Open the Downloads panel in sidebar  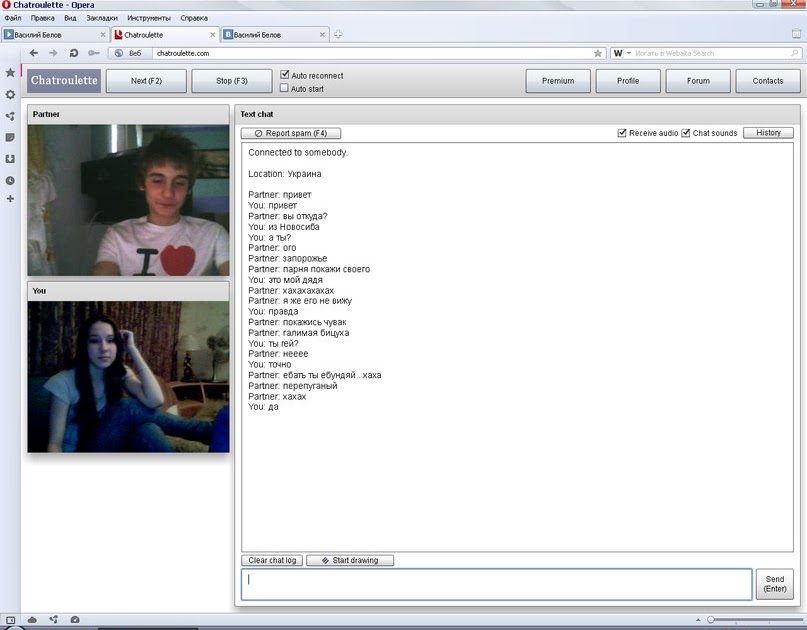pyautogui.click(x=10, y=159)
